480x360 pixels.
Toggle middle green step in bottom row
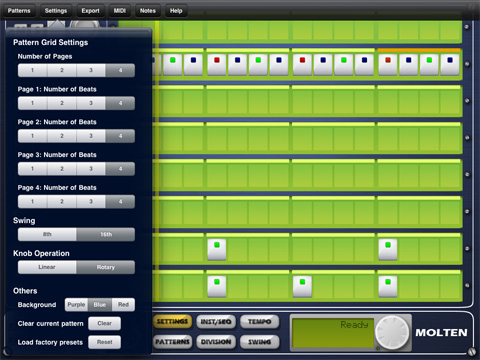click(x=302, y=286)
